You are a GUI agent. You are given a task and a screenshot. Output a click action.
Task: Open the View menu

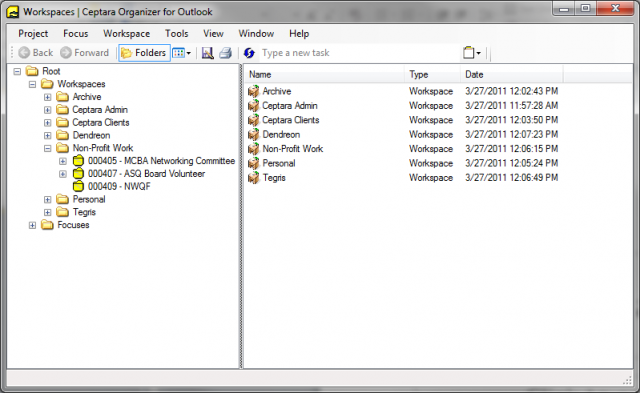[x=213, y=33]
